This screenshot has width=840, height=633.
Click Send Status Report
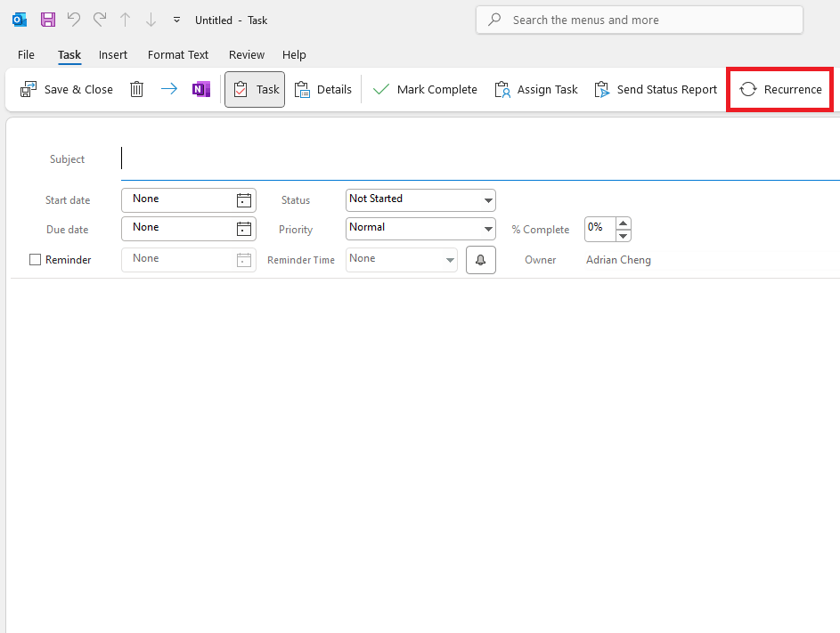[x=656, y=89]
